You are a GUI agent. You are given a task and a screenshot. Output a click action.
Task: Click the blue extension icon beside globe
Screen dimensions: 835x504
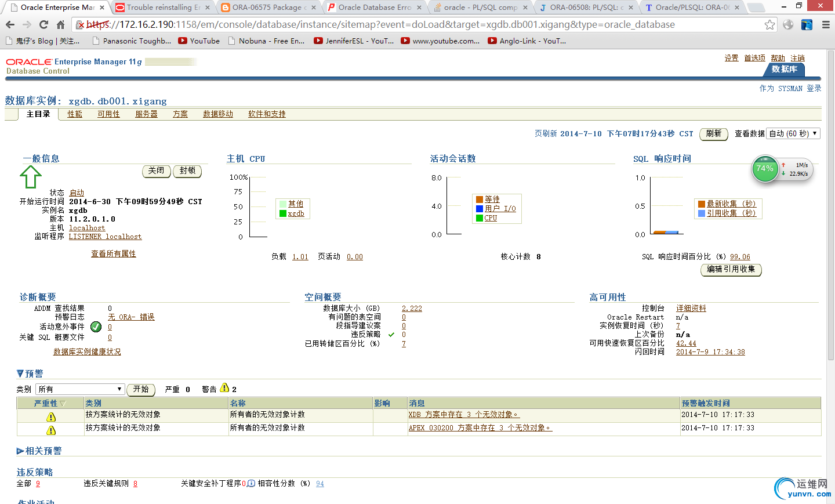point(807,24)
